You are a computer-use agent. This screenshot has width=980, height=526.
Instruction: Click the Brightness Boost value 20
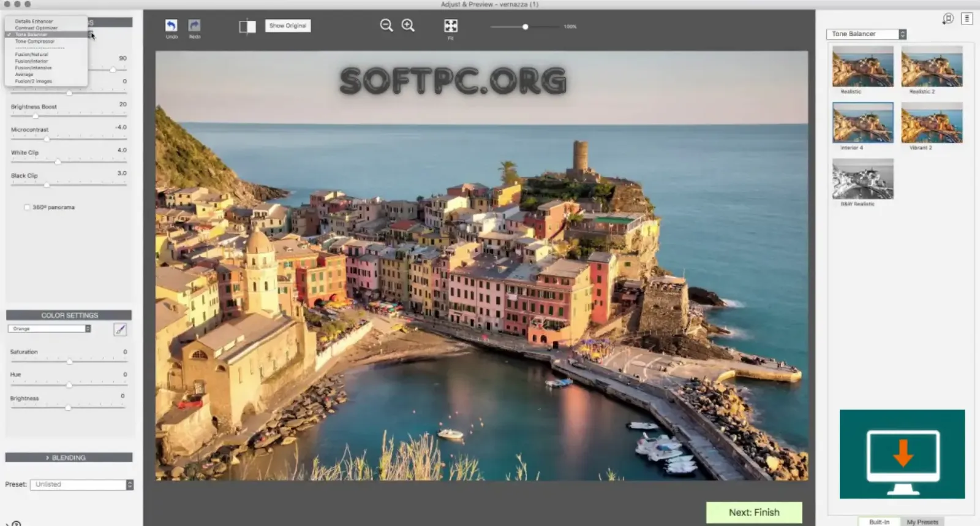123,104
